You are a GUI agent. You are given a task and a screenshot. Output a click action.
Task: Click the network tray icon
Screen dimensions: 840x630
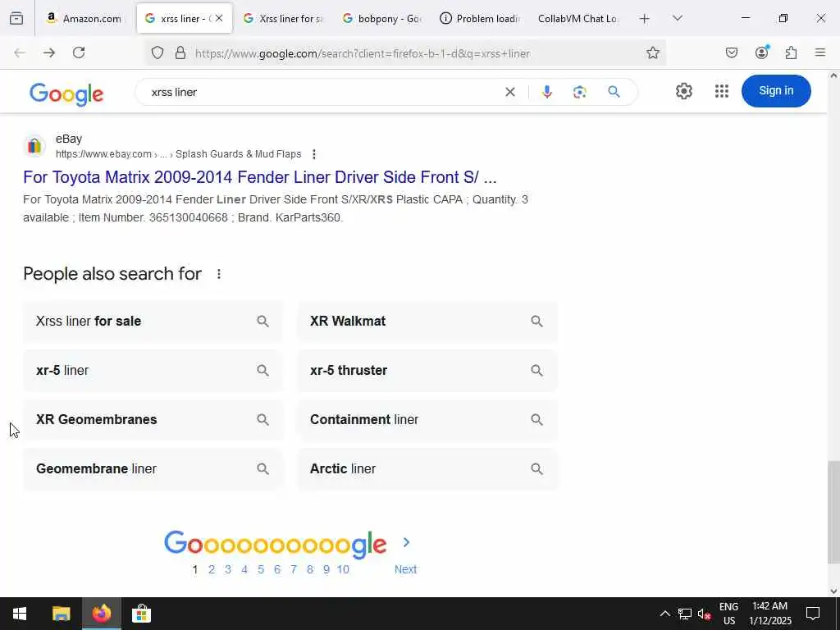coord(685,614)
